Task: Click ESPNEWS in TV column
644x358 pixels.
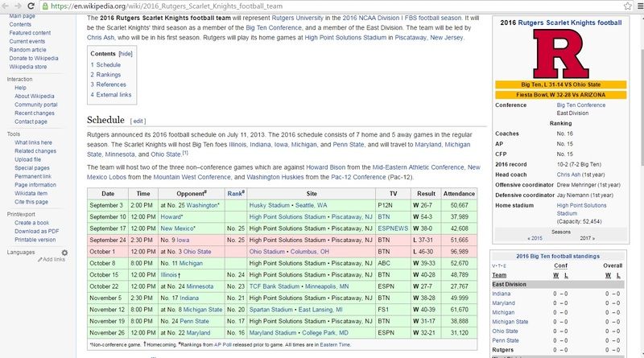Action: point(393,228)
